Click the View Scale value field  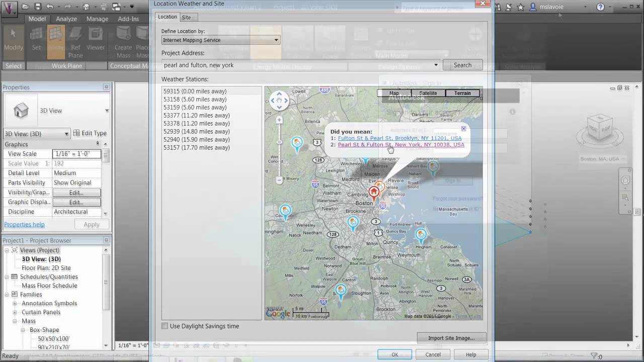tap(76, 154)
